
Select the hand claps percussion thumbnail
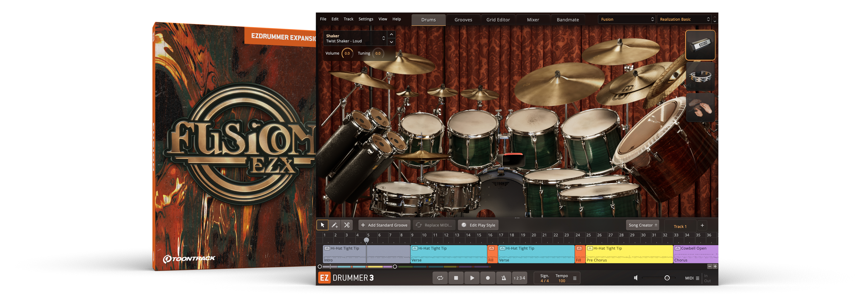click(x=700, y=107)
